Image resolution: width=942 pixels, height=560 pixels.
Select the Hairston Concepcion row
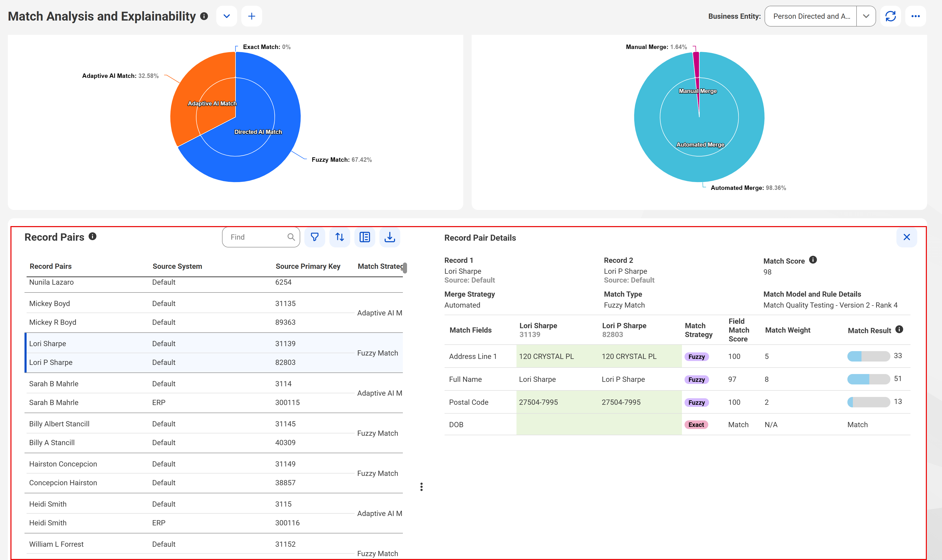pyautogui.click(x=190, y=464)
